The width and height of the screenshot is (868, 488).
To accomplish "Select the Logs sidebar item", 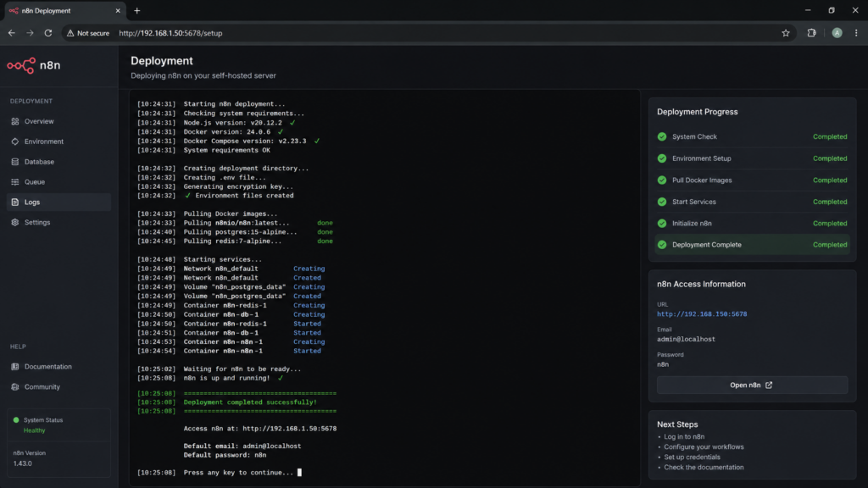I will [x=58, y=202].
